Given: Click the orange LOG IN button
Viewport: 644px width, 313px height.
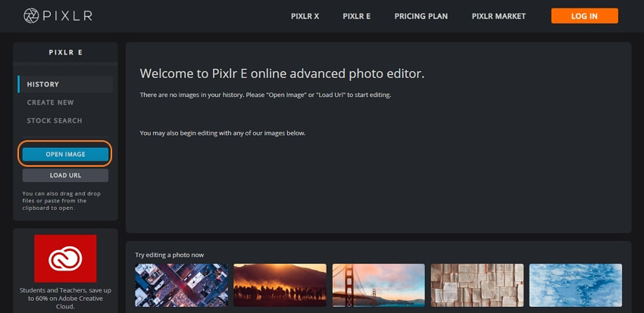Looking at the screenshot, I should coord(584,16).
